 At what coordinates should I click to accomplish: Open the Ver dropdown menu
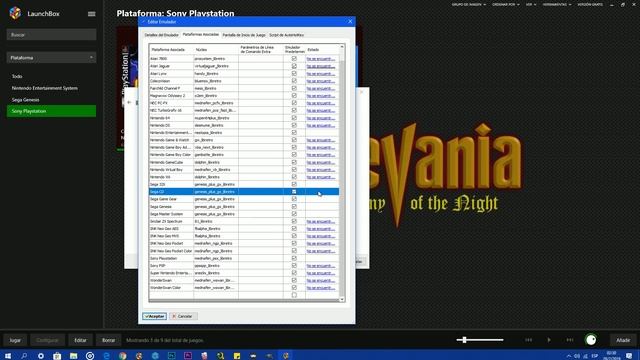[x=531, y=4]
